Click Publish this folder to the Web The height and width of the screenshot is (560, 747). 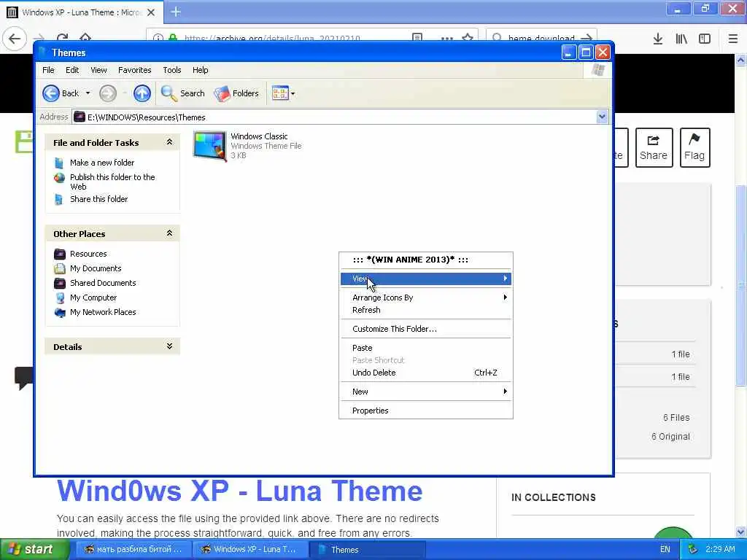click(x=112, y=182)
